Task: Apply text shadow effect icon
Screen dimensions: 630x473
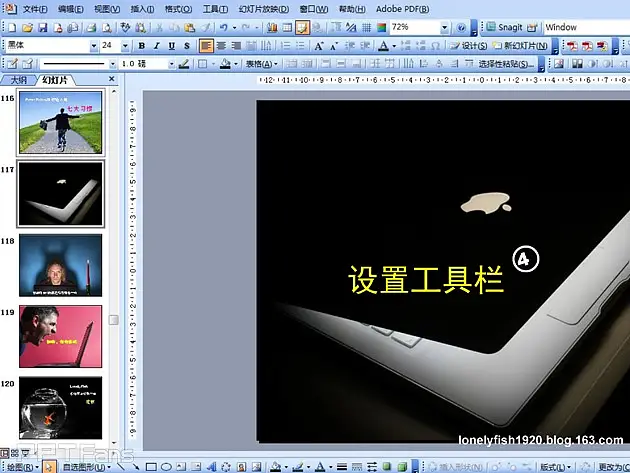Action: (187, 46)
